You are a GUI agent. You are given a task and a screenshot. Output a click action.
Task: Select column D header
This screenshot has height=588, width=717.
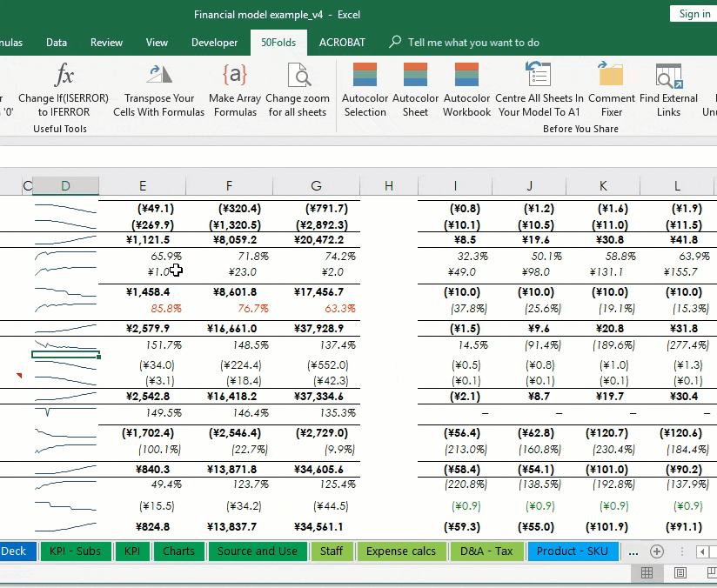point(65,185)
